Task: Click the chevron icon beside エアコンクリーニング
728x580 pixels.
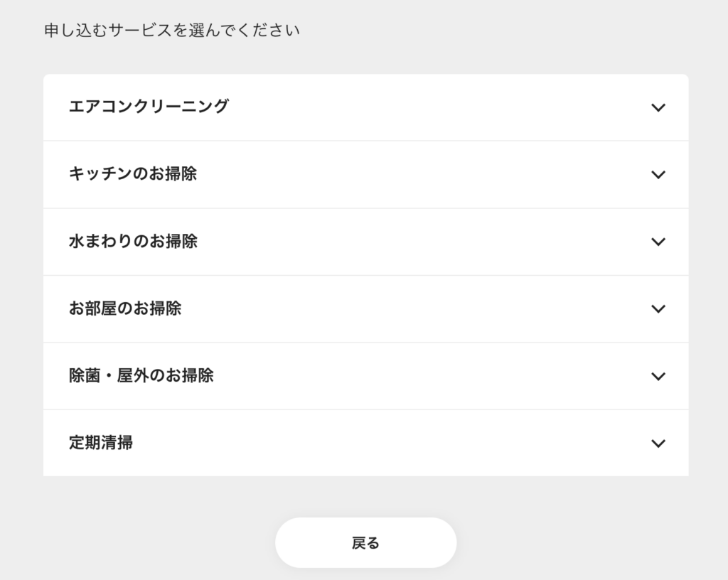Action: click(x=658, y=107)
